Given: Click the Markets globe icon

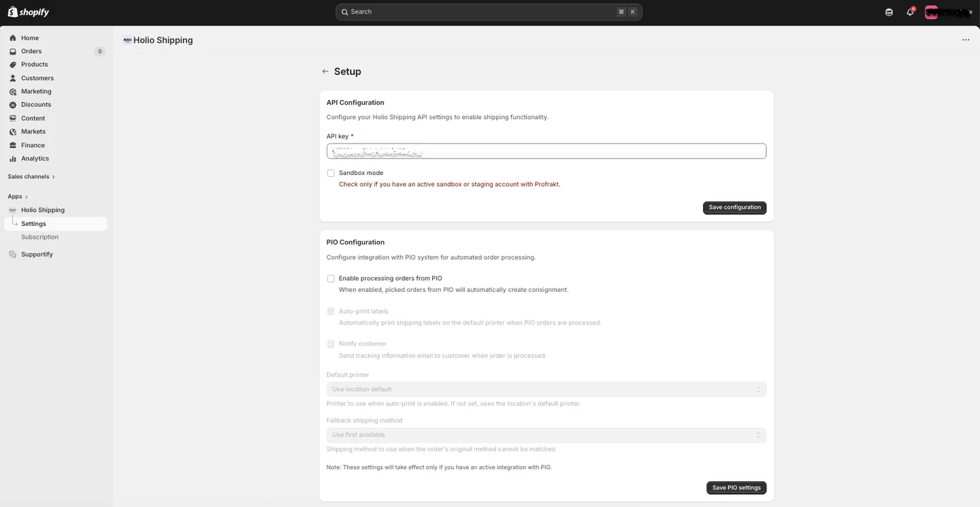Looking at the screenshot, I should click(12, 131).
